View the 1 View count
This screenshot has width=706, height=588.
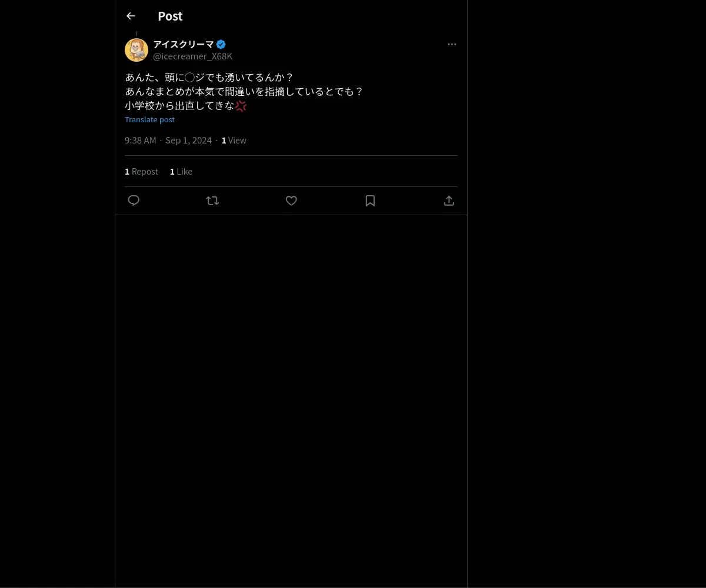point(234,140)
